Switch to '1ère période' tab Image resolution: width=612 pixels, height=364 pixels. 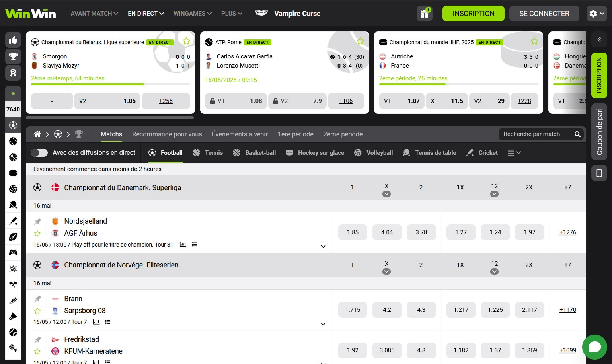pyautogui.click(x=296, y=134)
